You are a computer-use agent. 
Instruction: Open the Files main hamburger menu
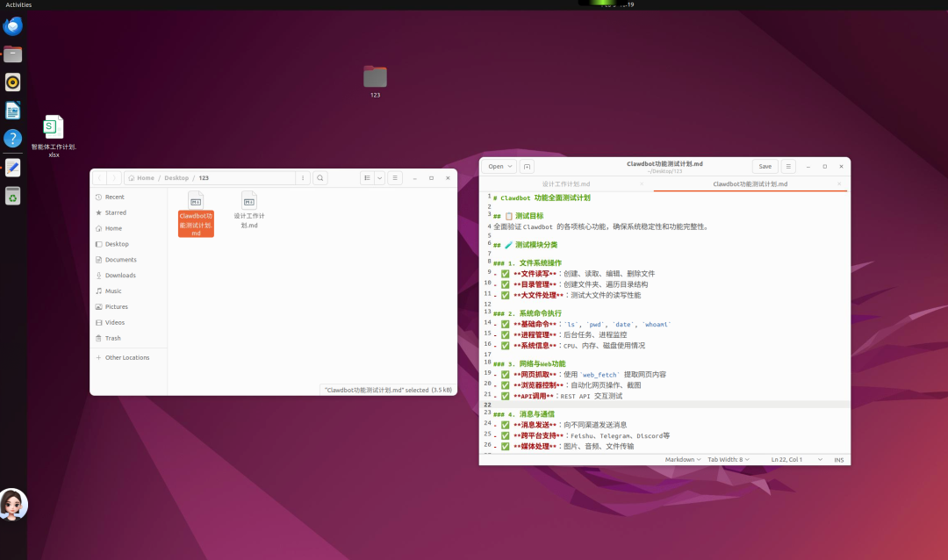point(395,178)
